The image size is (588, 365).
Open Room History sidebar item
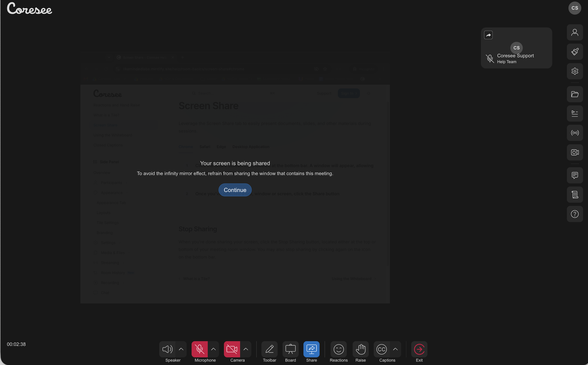pyautogui.click(x=113, y=273)
